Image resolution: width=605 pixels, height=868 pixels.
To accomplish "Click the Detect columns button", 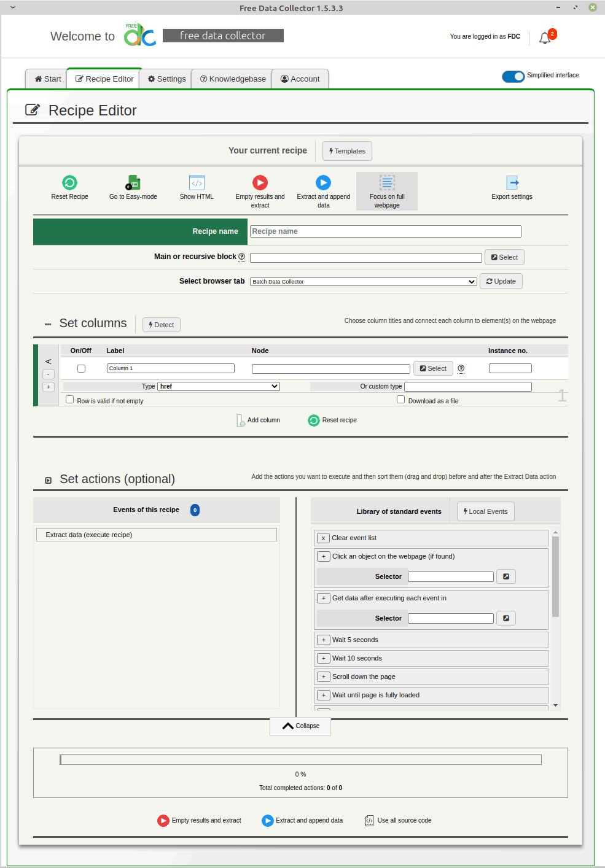I will coord(161,325).
